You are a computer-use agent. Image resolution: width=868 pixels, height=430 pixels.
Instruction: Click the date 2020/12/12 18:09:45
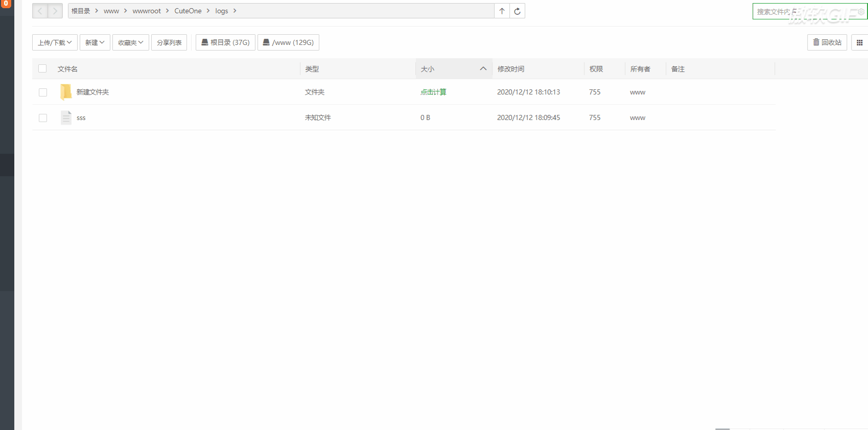528,117
